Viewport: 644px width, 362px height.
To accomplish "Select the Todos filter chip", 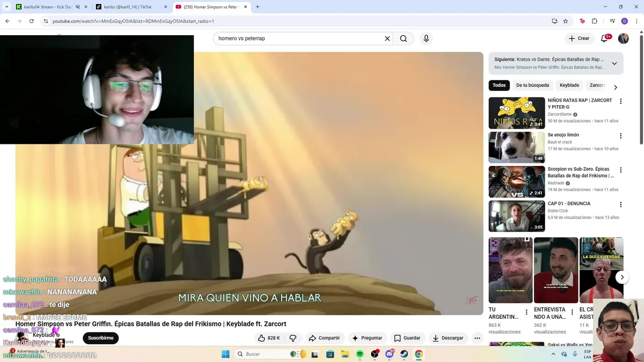I will (499, 85).
